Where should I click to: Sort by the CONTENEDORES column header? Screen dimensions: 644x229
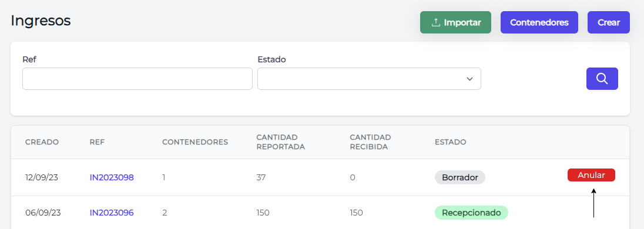(x=195, y=143)
